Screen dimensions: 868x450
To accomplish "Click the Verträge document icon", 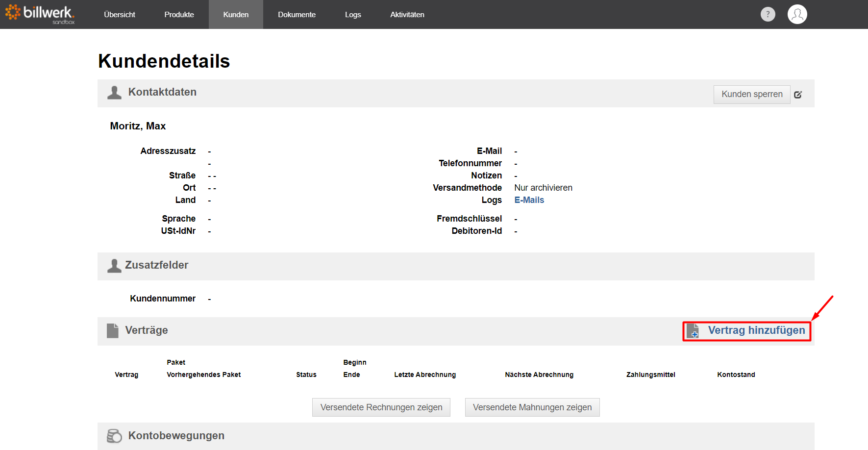I will coord(113,331).
